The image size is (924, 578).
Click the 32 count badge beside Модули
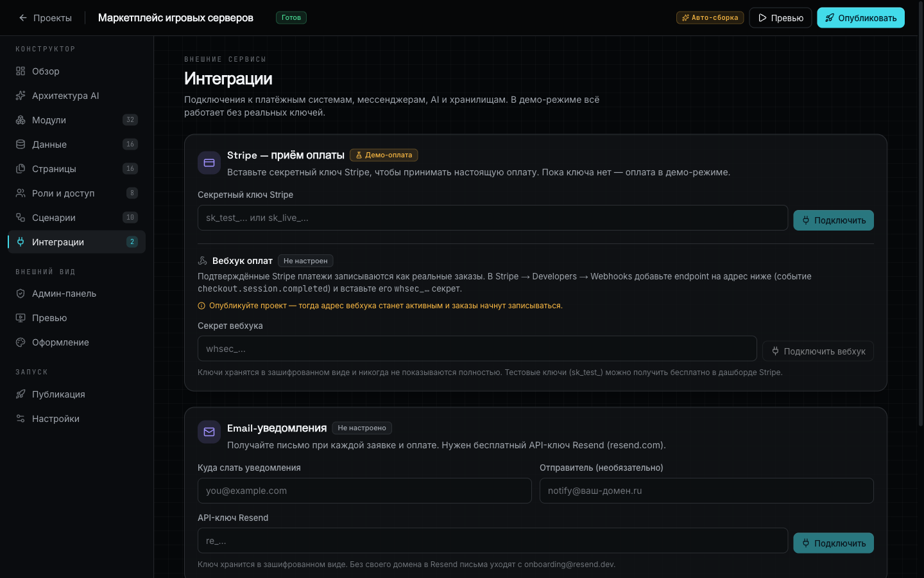[x=130, y=120]
